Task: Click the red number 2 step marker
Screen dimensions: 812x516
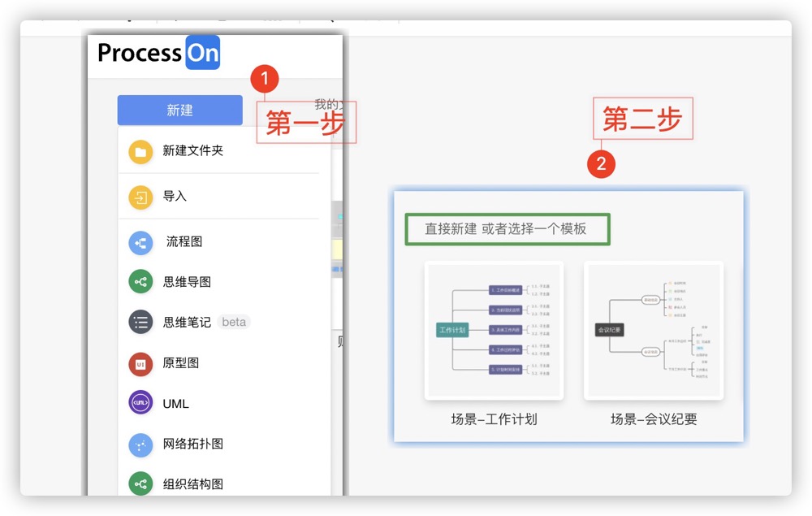Action: tap(601, 163)
